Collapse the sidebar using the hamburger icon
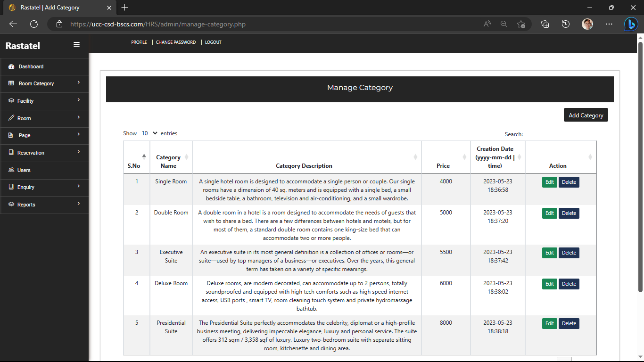Screen dimensions: 644x362 pyautogui.click(x=76, y=44)
